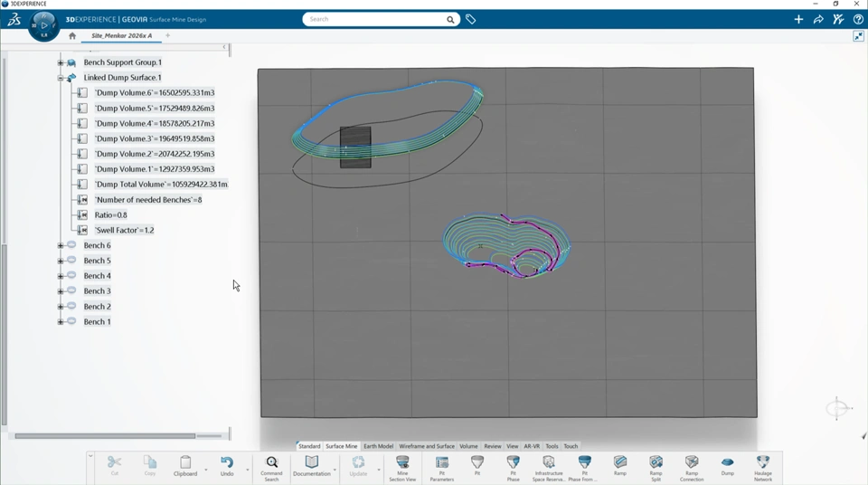
Task: Switch to the Surface Mine tab
Action: pyautogui.click(x=342, y=446)
